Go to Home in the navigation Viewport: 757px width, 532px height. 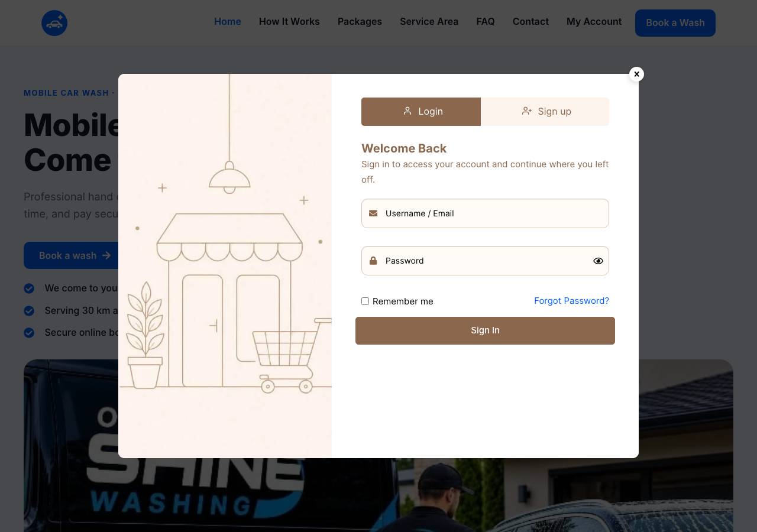click(x=228, y=22)
